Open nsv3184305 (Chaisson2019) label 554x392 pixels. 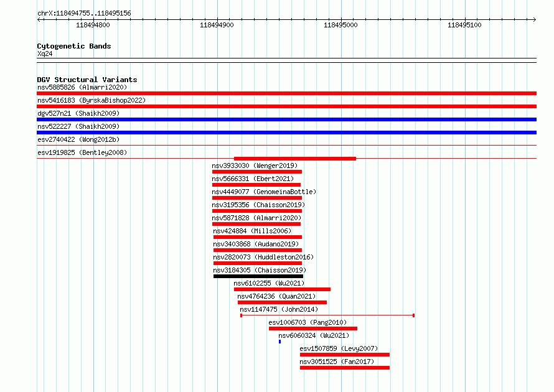pos(260,270)
